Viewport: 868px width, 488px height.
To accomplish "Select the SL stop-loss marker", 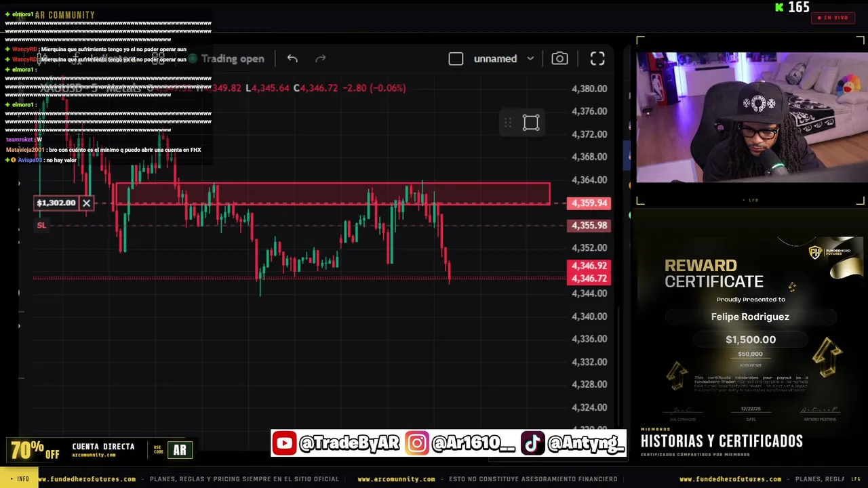I will (41, 225).
